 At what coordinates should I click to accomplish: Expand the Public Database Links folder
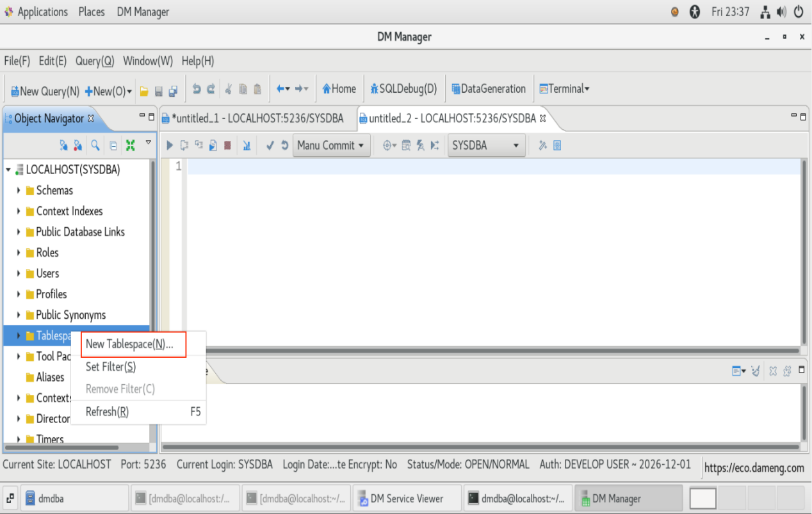[x=19, y=232]
